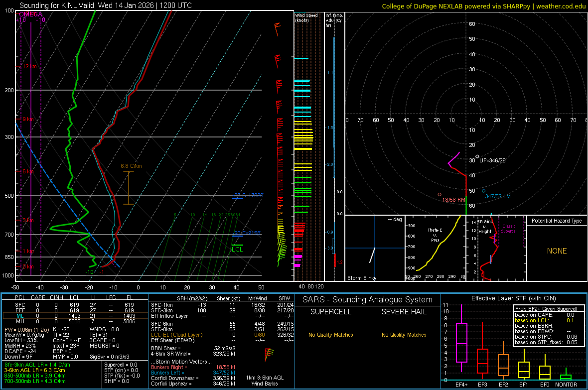This screenshot has height=390, width=588.
Task: Click the '1km & 6km AGL Wind Barbs' caption
Action: click(265, 381)
